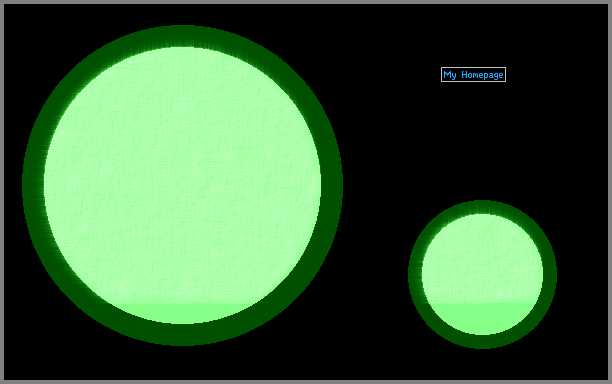Click the word Homepage in the boxed label
Image resolution: width=612 pixels, height=384 pixels.
pyautogui.click(x=482, y=75)
